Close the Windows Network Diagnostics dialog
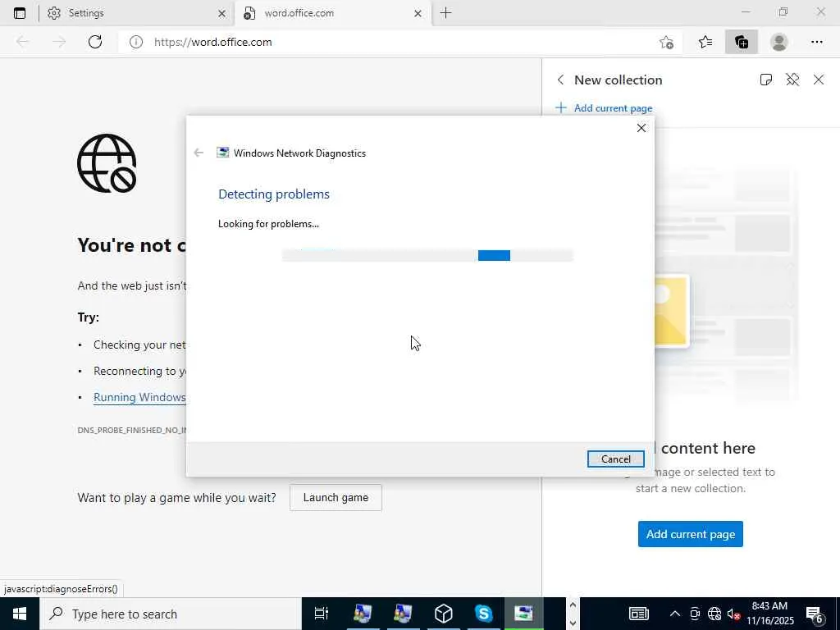The width and height of the screenshot is (840, 630). click(x=641, y=128)
